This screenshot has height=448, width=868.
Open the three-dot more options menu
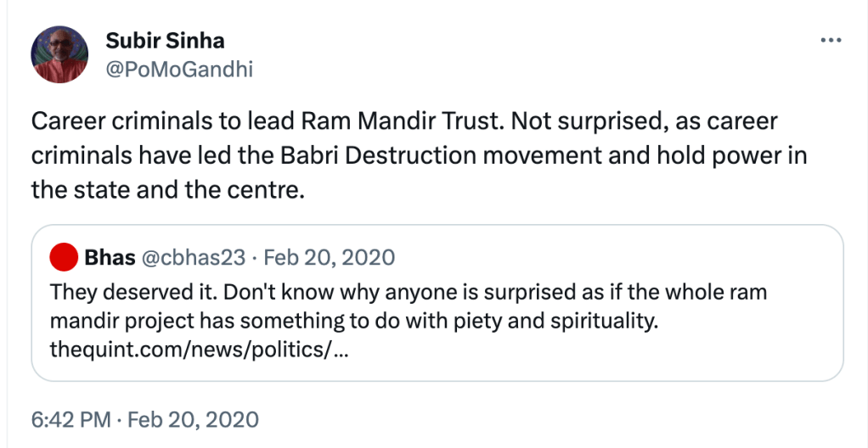tap(829, 41)
